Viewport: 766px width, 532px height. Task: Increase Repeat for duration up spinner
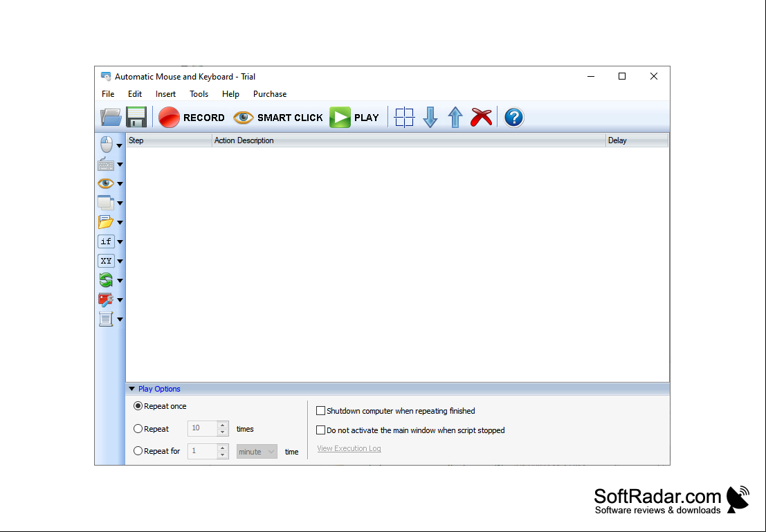[222, 448]
